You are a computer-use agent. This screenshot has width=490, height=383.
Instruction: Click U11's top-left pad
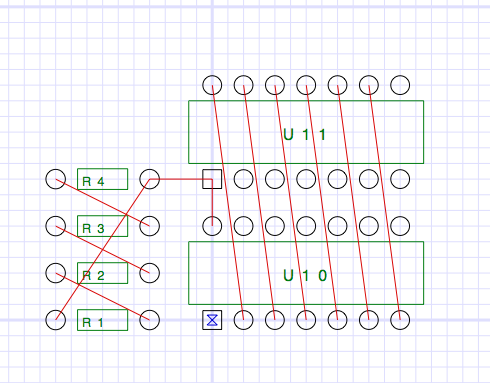pos(212,85)
